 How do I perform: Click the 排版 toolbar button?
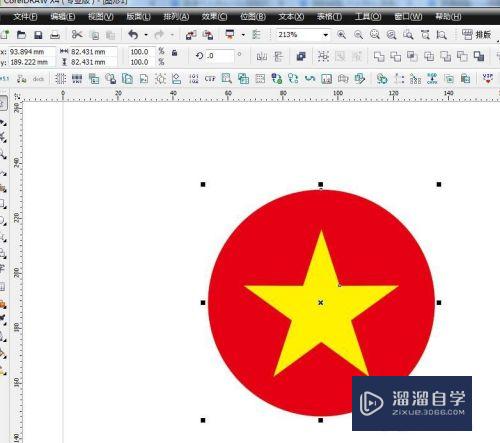[x=477, y=34]
